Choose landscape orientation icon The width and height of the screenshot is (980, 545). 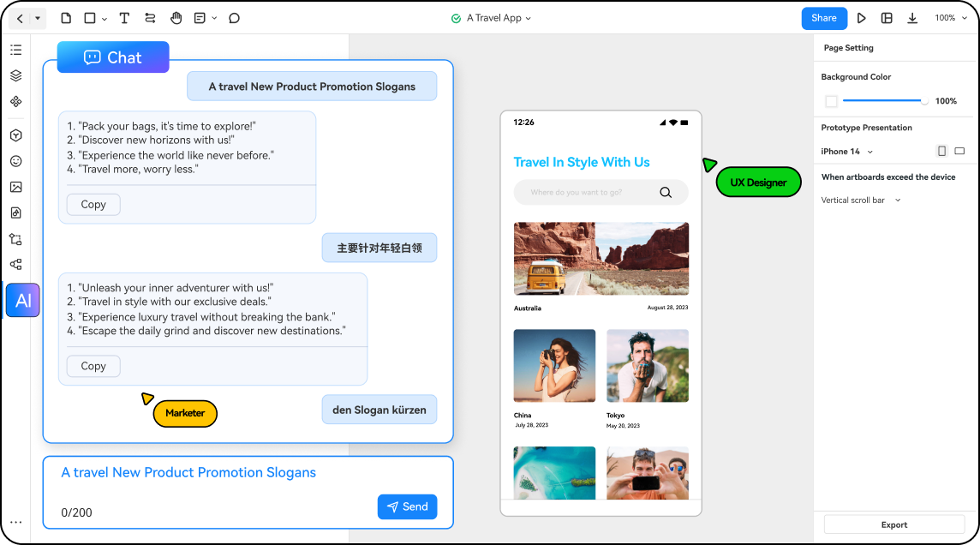[959, 151]
